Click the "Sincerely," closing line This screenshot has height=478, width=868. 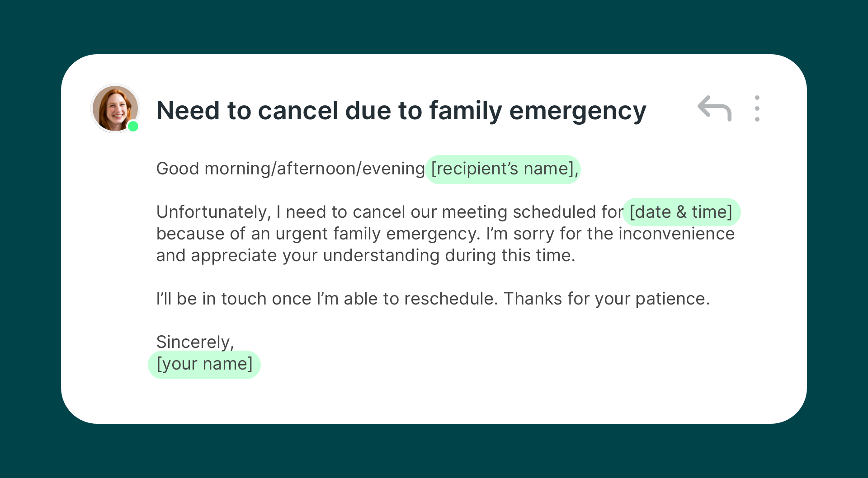(x=195, y=342)
